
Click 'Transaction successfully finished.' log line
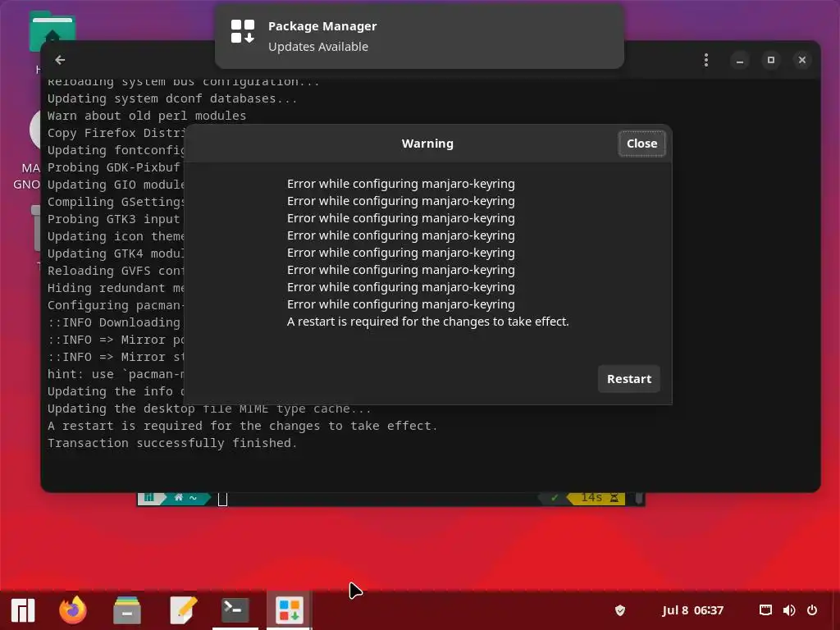172,443
